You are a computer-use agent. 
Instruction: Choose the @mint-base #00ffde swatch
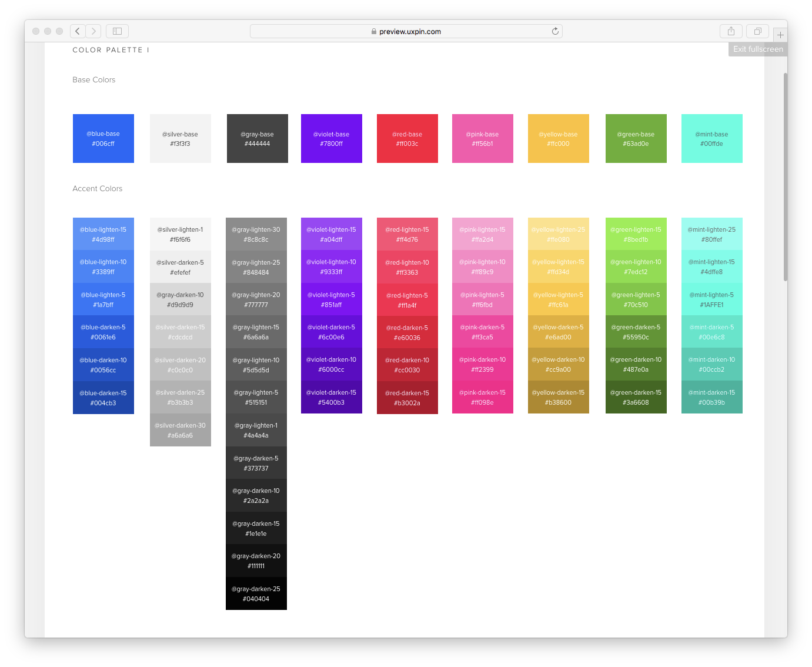pos(711,139)
